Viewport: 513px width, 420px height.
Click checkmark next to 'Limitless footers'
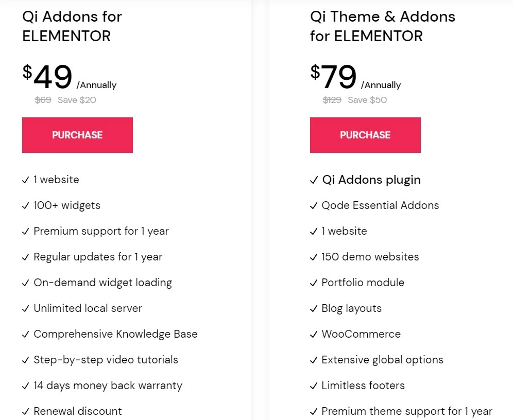pos(314,386)
